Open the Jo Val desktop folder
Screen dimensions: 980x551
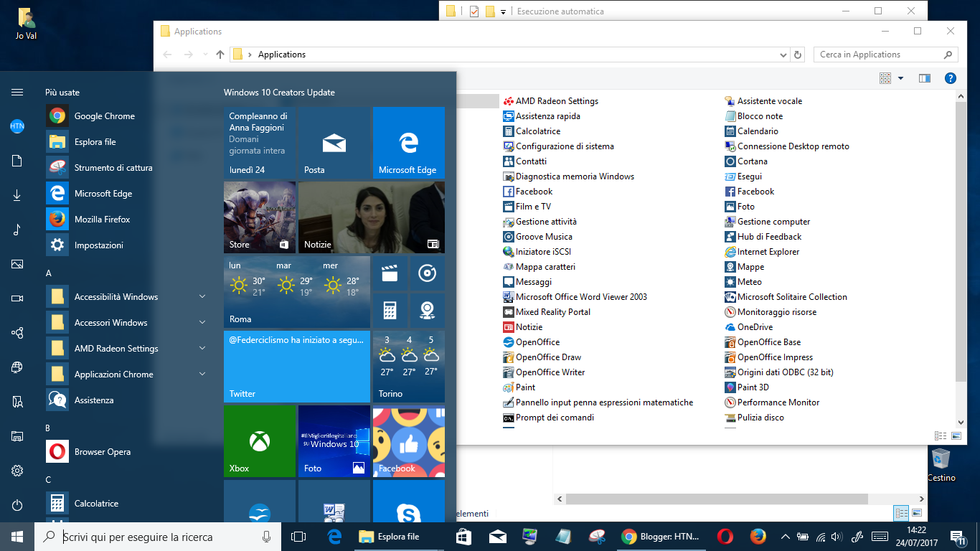coord(26,23)
